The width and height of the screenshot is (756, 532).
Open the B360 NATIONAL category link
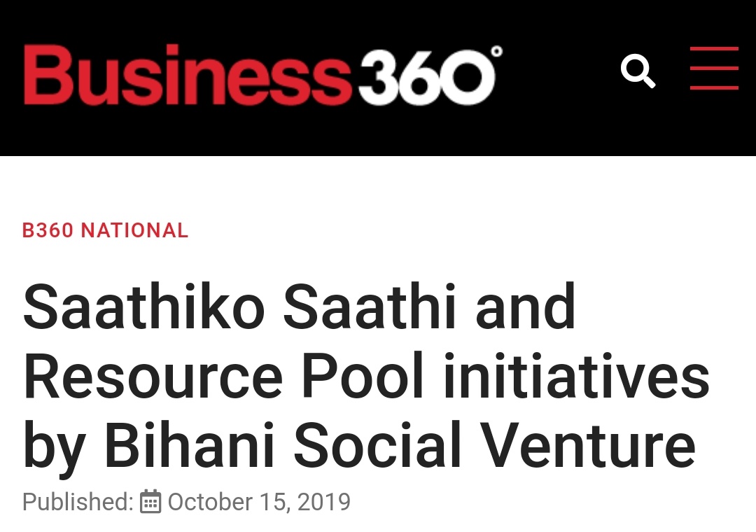click(105, 230)
